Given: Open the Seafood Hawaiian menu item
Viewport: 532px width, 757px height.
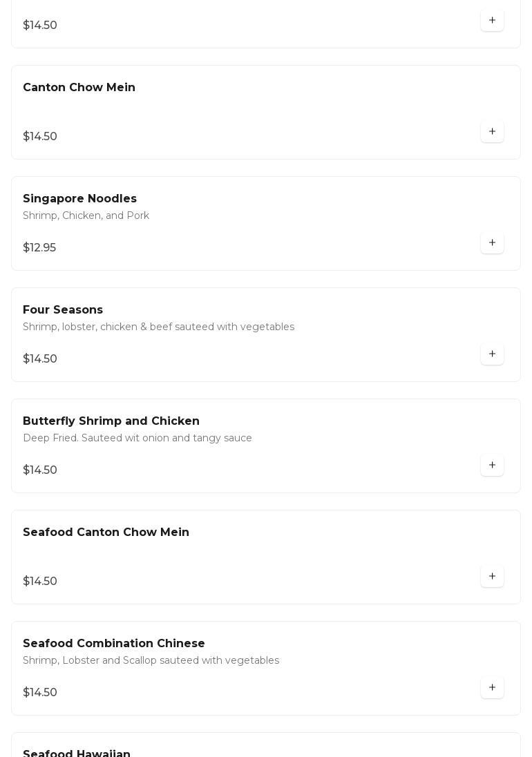Looking at the screenshot, I should 77,752.
